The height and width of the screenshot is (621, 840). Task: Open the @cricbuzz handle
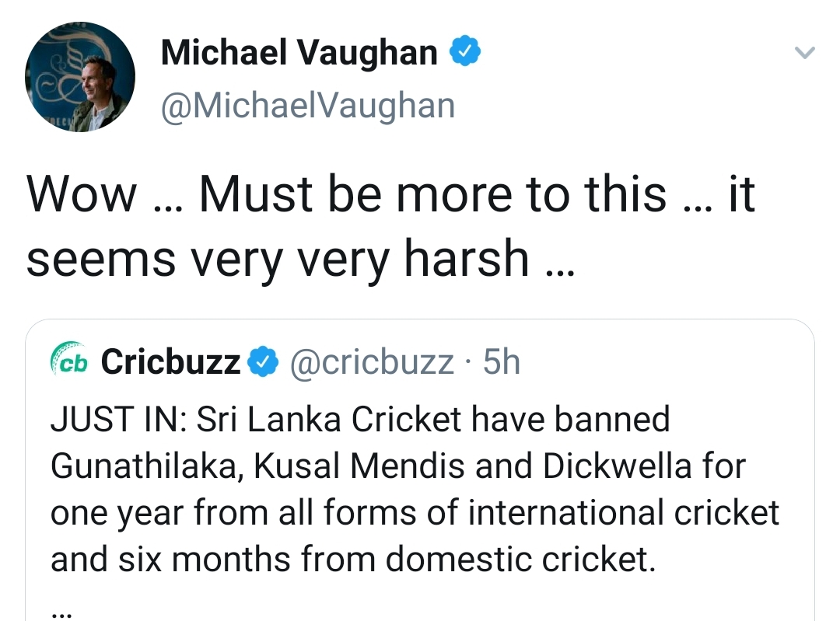coord(372,362)
